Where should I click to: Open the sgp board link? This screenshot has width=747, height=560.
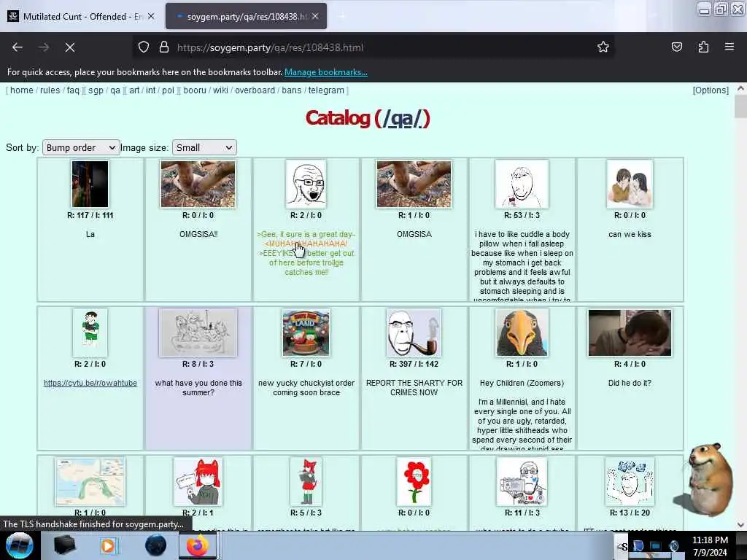click(96, 90)
